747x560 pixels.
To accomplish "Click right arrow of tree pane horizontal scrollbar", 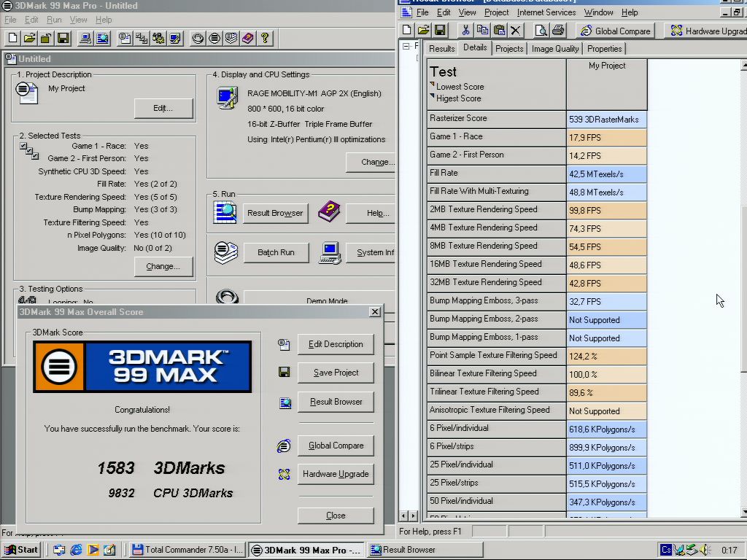I will tap(413, 516).
